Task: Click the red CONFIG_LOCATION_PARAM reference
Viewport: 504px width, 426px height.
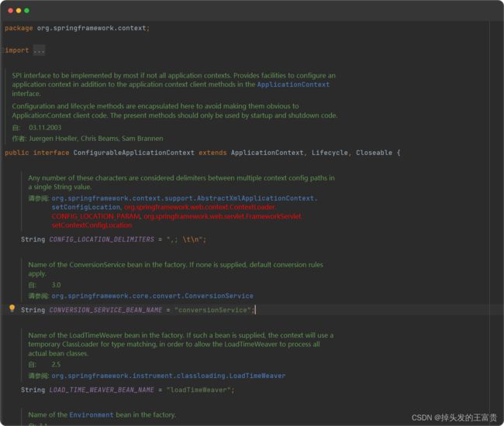Action: click(95, 217)
